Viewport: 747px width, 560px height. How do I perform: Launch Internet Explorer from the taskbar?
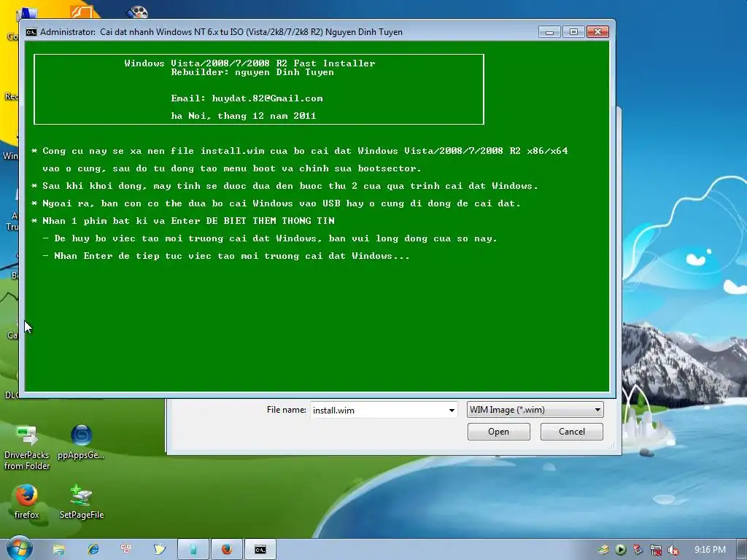(x=93, y=550)
